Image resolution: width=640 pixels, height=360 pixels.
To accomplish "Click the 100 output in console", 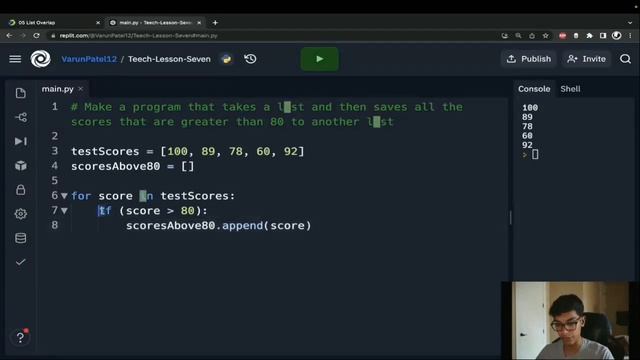I will click(530, 108).
